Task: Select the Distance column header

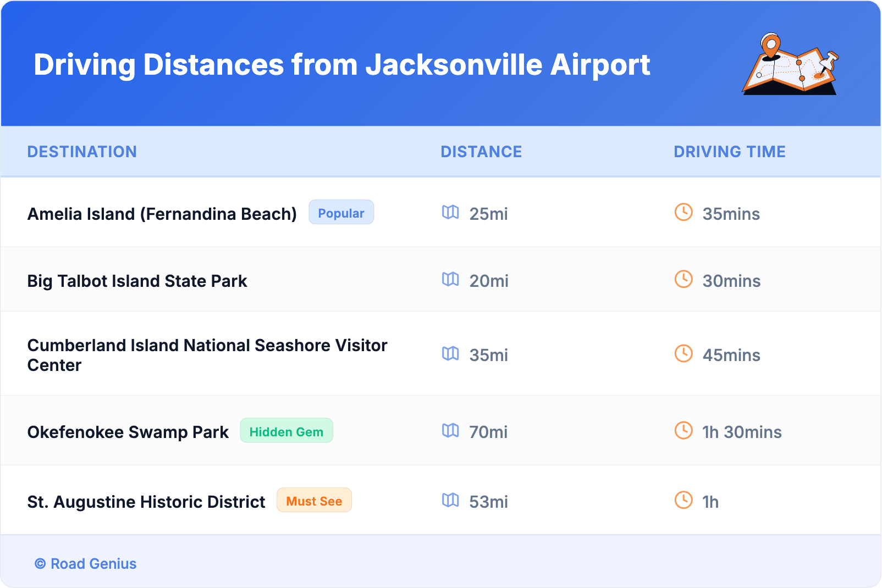Action: tap(481, 152)
